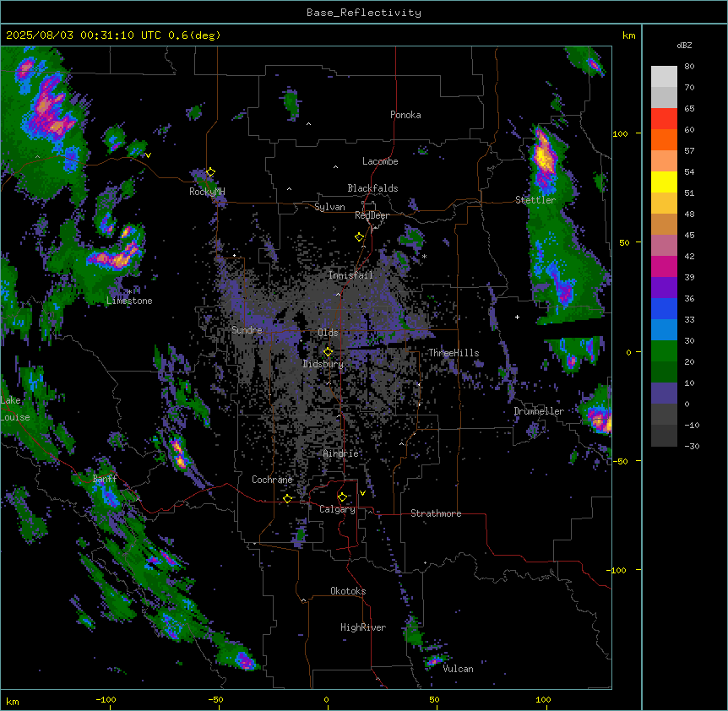The height and width of the screenshot is (711, 728).
Task: Click the Limestone label
Action: pyautogui.click(x=129, y=301)
